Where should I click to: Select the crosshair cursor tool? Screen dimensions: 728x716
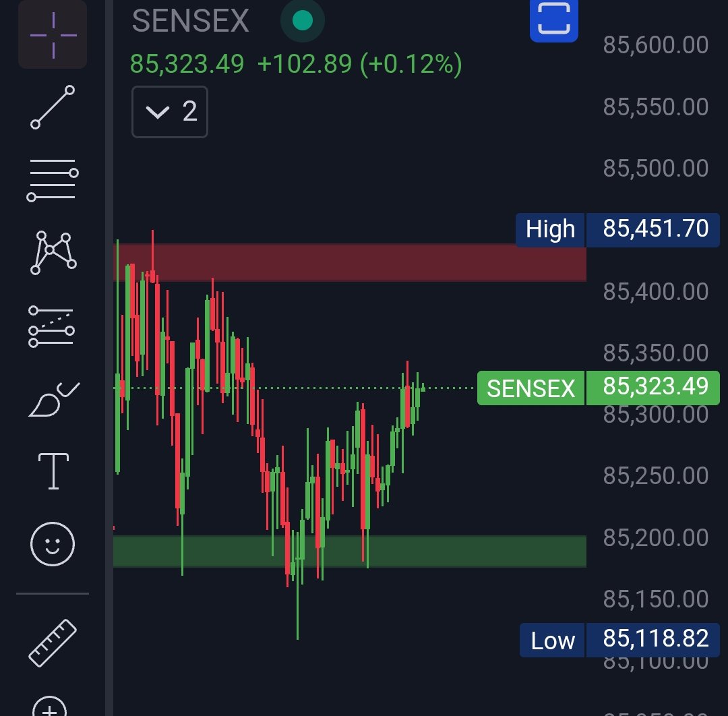(x=53, y=35)
